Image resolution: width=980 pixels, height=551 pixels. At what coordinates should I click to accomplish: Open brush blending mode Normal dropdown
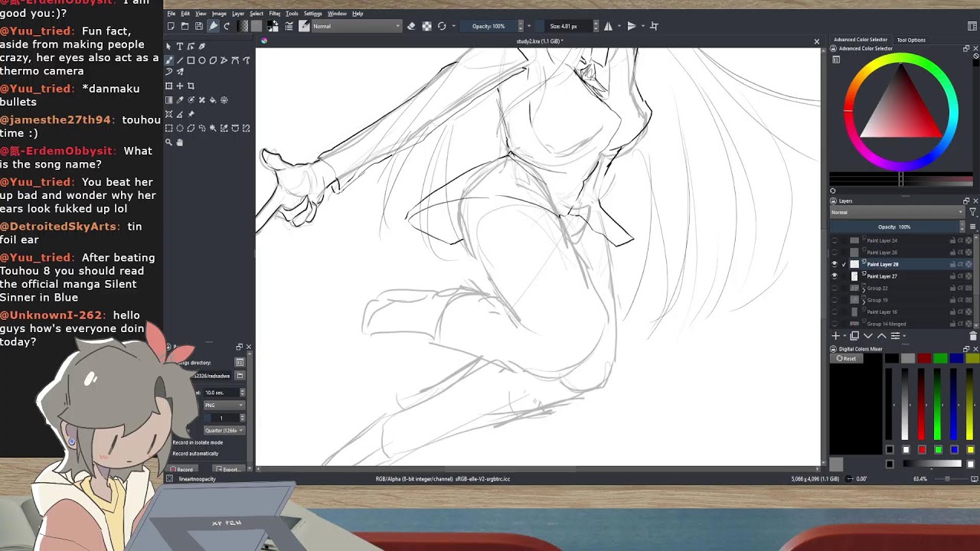[x=356, y=26]
